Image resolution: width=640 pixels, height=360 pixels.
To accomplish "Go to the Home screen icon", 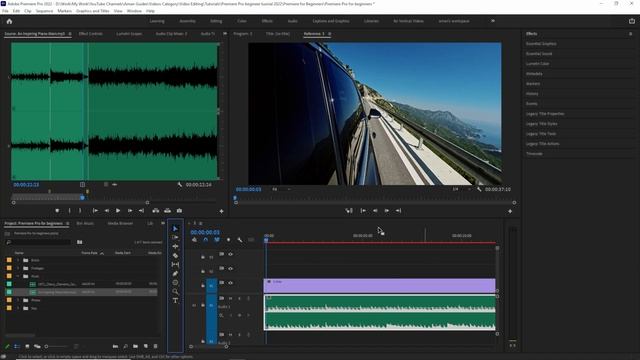I will tap(9, 21).
